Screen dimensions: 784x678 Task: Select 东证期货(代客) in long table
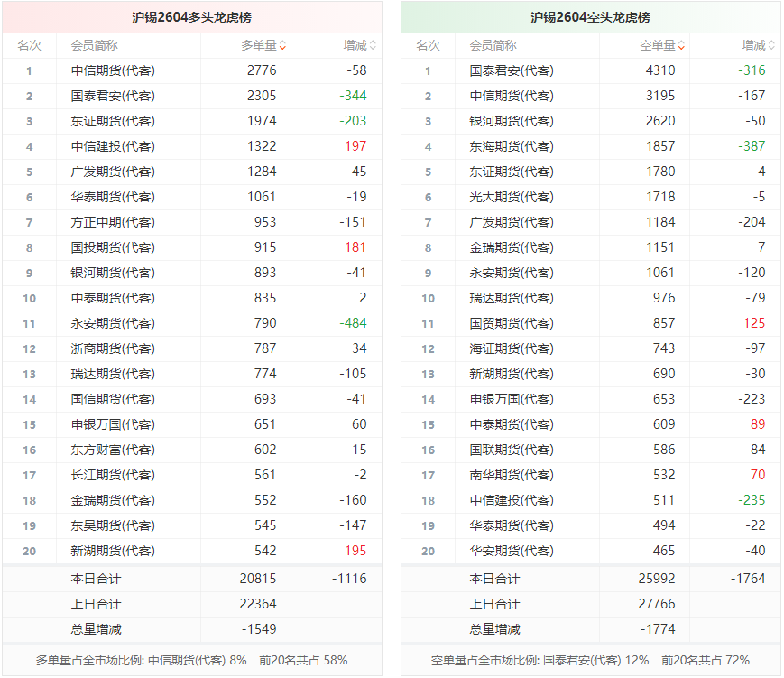[x=113, y=121]
